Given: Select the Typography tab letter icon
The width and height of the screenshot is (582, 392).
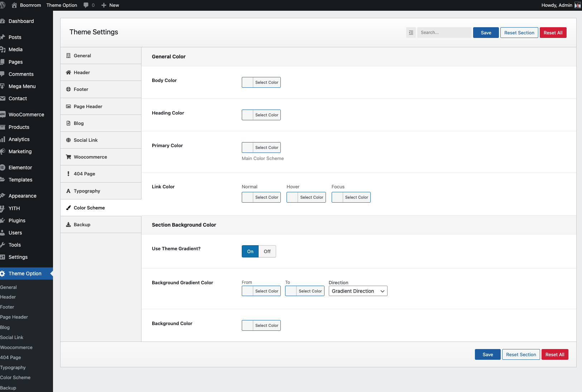Looking at the screenshot, I should 68,191.
